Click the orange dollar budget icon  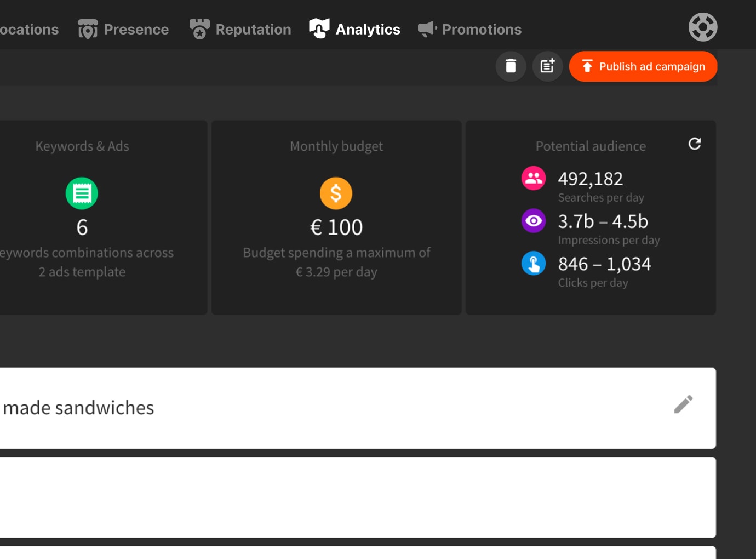(x=336, y=193)
